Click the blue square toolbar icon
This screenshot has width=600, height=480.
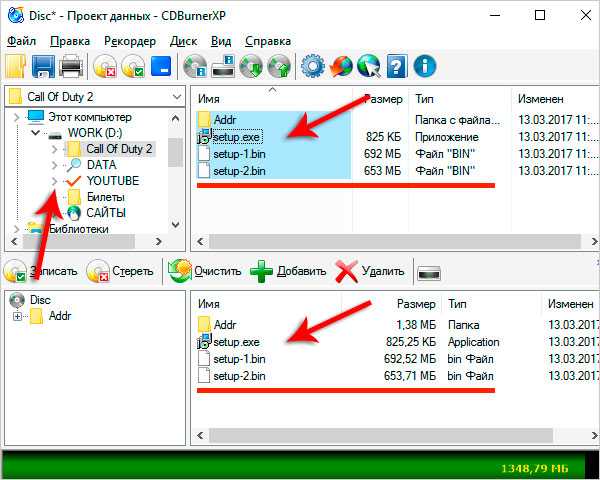(x=161, y=66)
